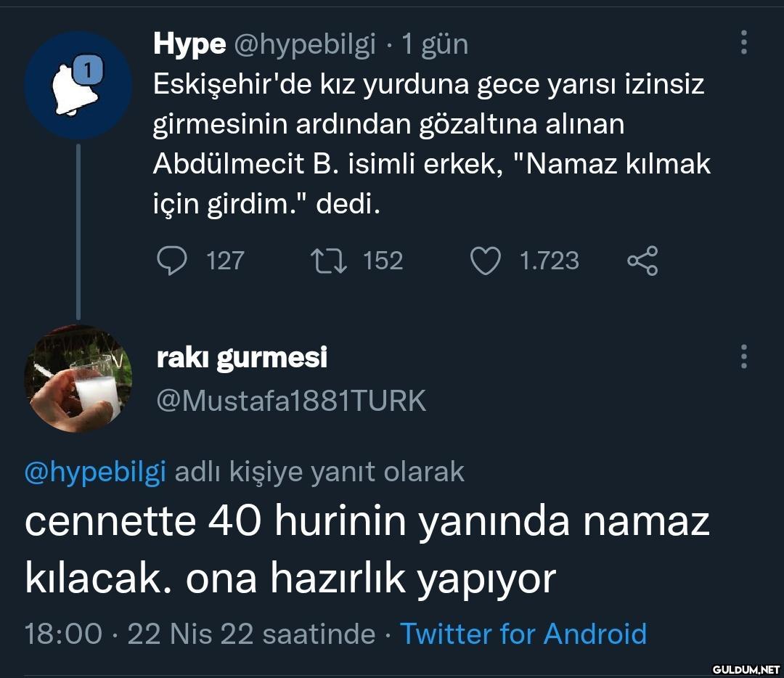The height and width of the screenshot is (678, 784).
Task: Click the reply speech bubble icon
Action: tap(171, 261)
